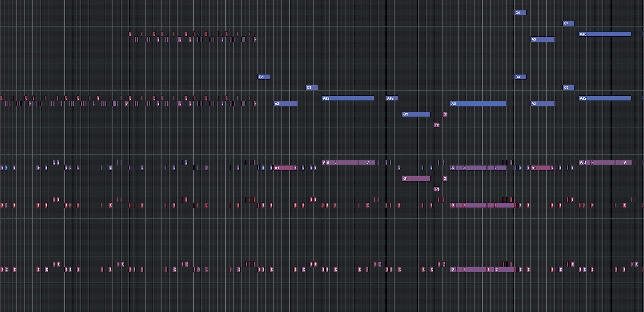Click the C3 note directly below C4
The width and height of the screenshot is (644, 312).
[x=568, y=88]
